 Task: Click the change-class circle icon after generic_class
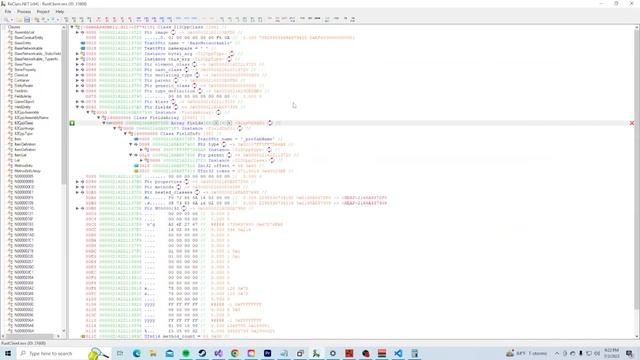(195, 86)
